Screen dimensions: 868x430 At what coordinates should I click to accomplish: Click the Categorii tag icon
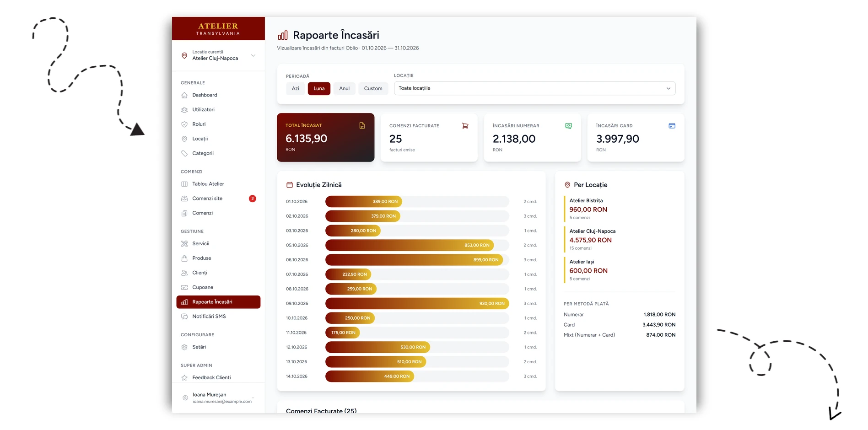pos(184,153)
